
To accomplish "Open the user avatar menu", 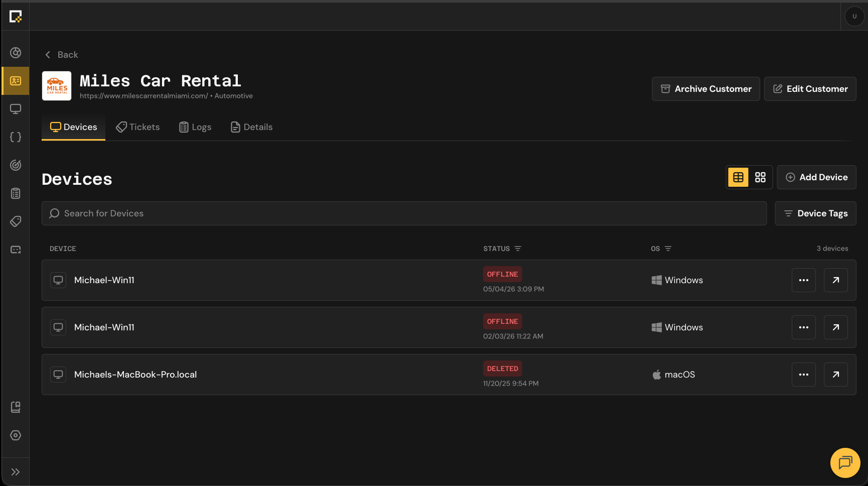I will pyautogui.click(x=854, y=17).
